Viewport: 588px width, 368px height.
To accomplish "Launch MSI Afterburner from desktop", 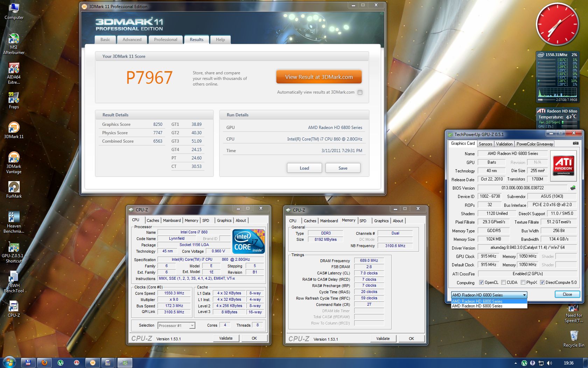I will [14, 44].
